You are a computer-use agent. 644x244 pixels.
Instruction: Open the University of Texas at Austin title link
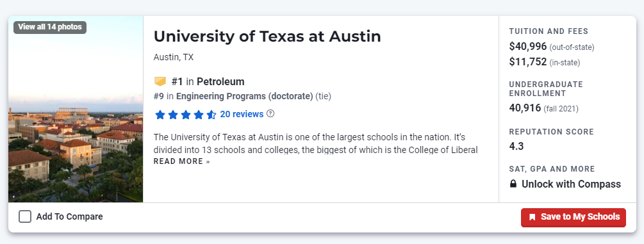(267, 37)
